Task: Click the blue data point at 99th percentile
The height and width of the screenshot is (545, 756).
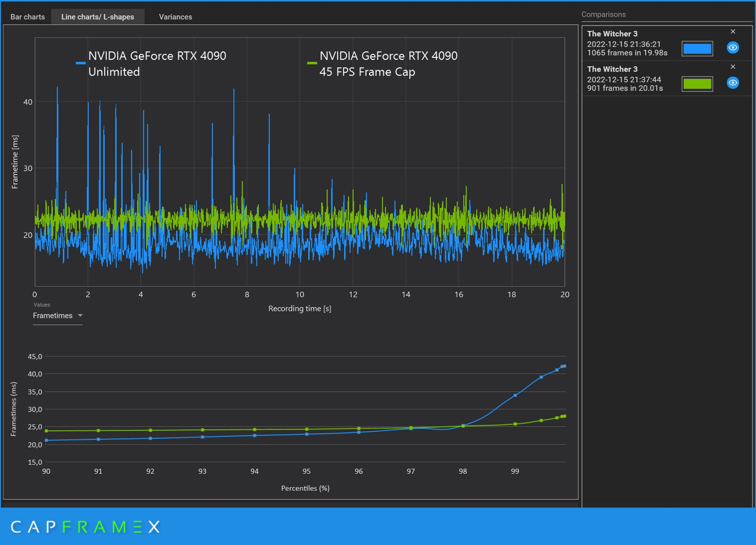Action: pyautogui.click(x=515, y=395)
